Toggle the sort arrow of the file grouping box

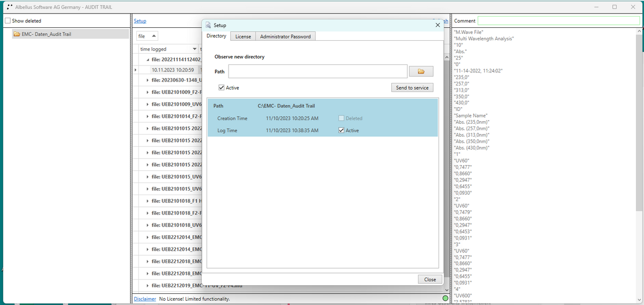point(154,36)
